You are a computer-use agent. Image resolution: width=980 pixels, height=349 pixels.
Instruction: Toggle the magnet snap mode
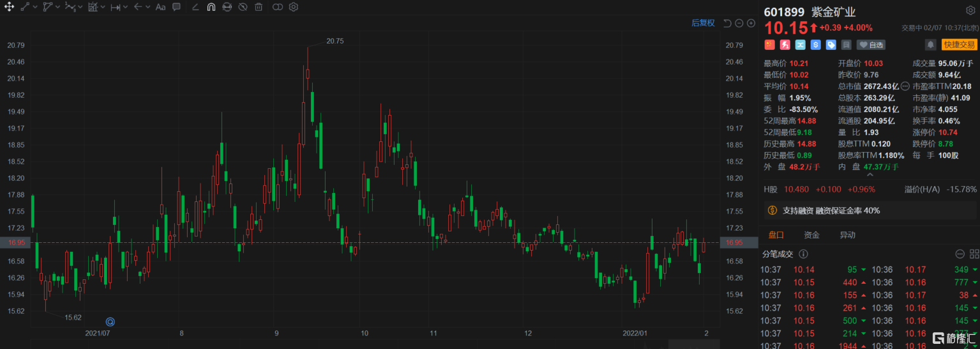[x=211, y=7]
